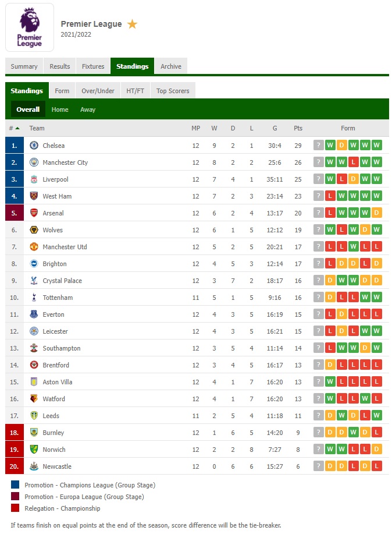Click the Newcastle club crest icon

(34, 466)
